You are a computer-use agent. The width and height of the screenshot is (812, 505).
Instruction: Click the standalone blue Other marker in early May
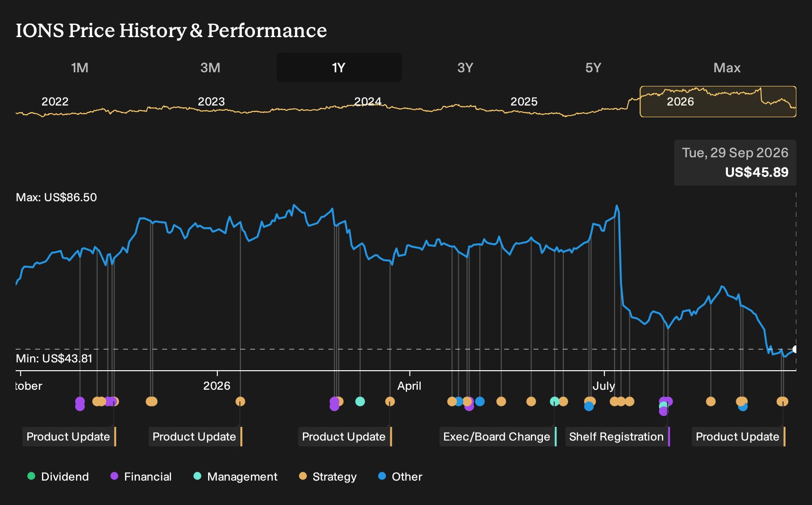tap(480, 401)
